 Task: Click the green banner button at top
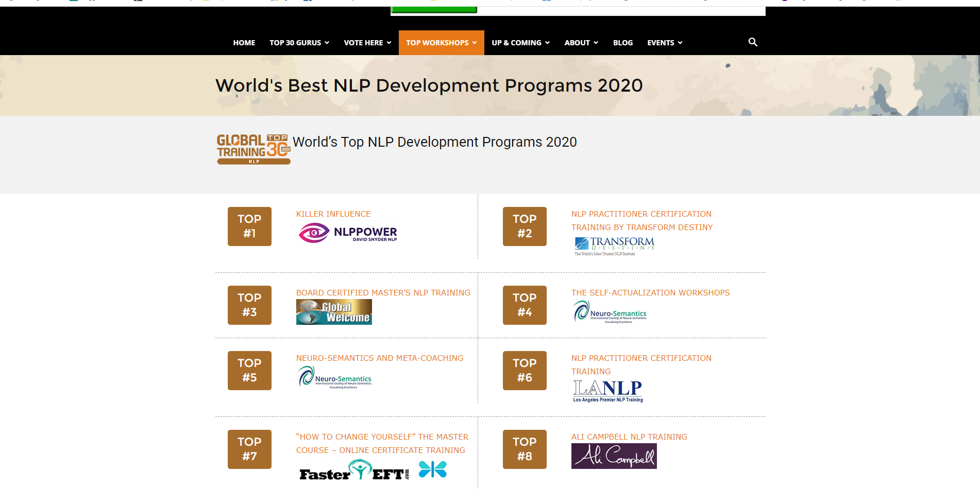pyautogui.click(x=434, y=10)
